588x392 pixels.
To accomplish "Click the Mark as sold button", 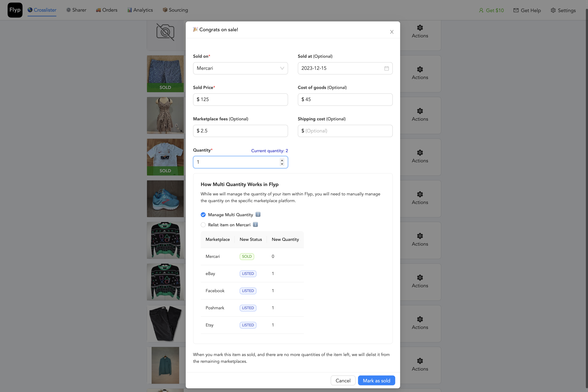I will pyautogui.click(x=376, y=380).
